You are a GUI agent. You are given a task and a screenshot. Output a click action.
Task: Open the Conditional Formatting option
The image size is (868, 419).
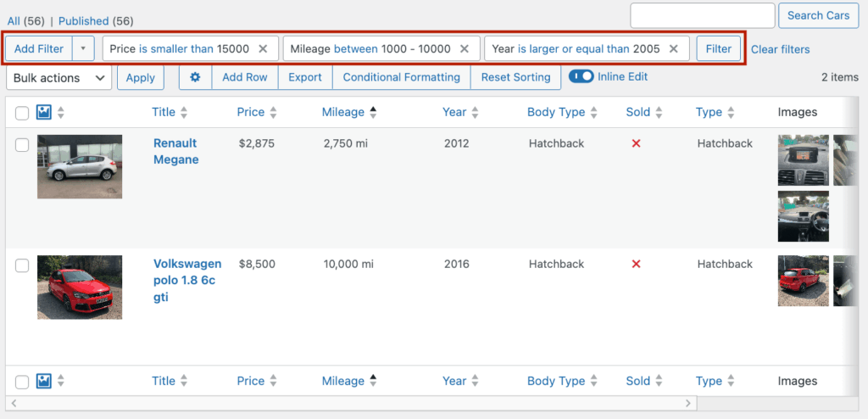point(401,77)
